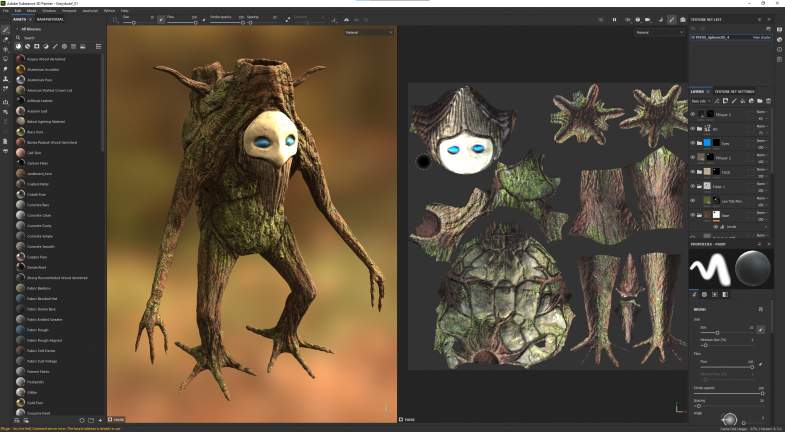Screen dimensions: 785x432
Task: Expand All libraries tree in Assets
Action: [18, 29]
